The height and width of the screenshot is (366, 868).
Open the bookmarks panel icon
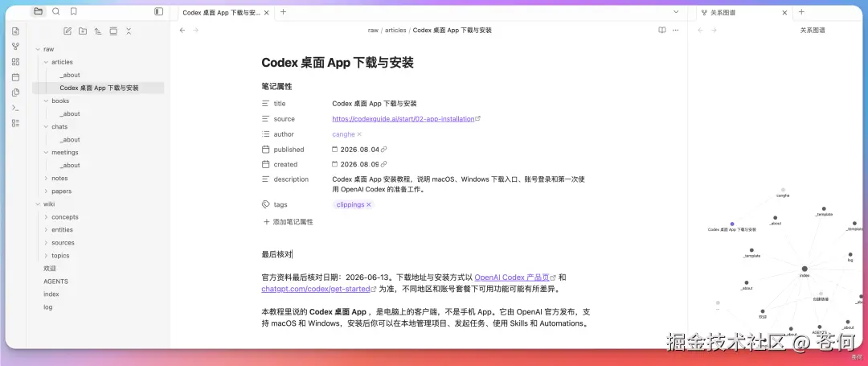pyautogui.click(x=74, y=11)
